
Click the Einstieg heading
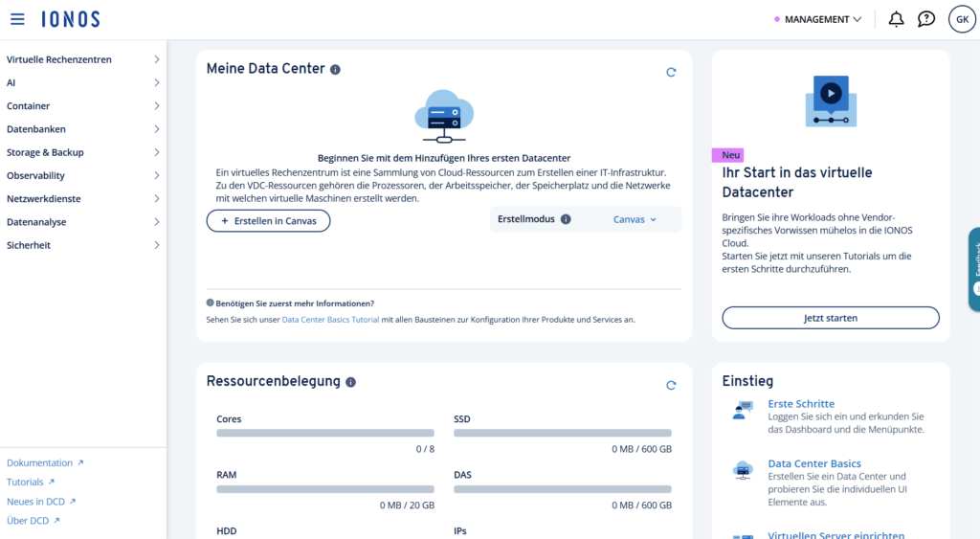click(x=747, y=381)
